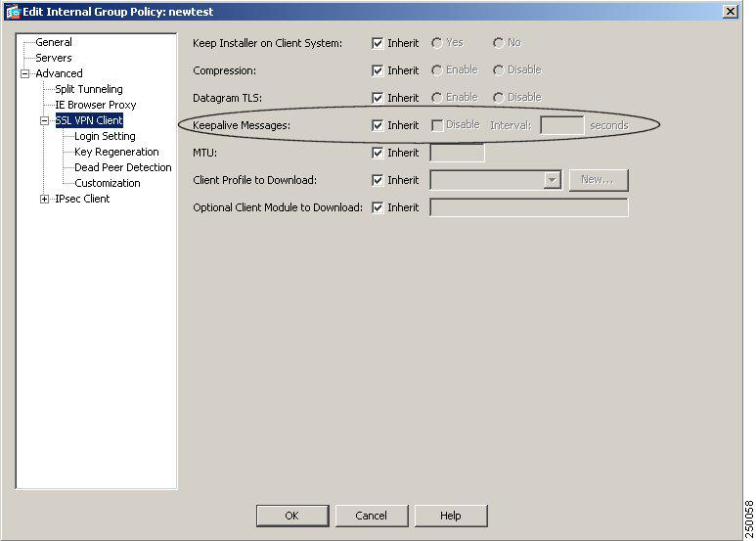Uncheck Inherit for Compression
The height and width of the screenshot is (541, 756).
378,70
